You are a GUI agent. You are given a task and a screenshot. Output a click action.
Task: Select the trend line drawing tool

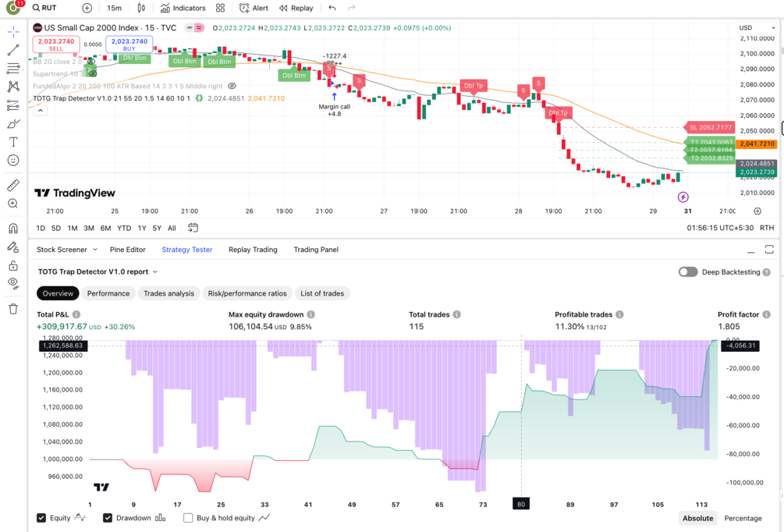click(x=13, y=50)
